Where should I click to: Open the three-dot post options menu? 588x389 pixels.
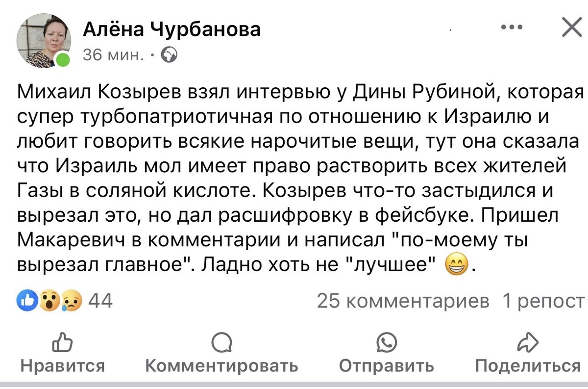(512, 28)
